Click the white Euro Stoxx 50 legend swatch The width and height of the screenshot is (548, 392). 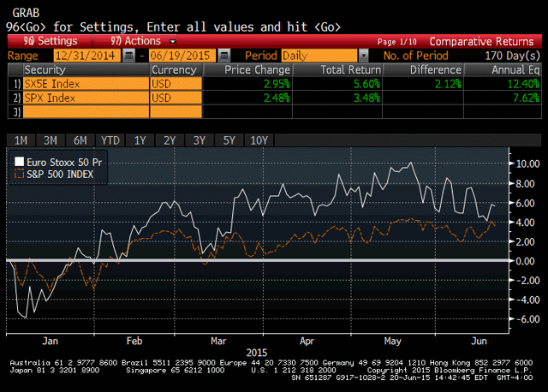19,162
